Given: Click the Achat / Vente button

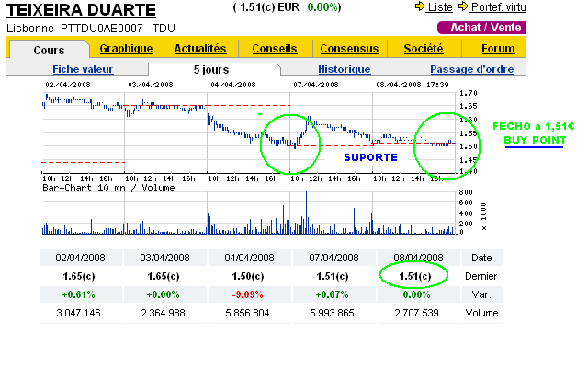Looking at the screenshot, I should point(481,28).
